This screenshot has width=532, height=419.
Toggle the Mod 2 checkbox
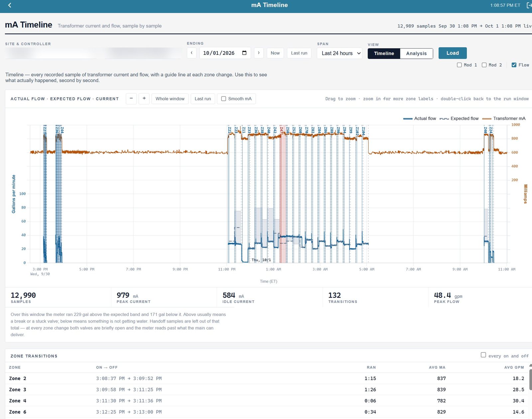[x=484, y=65]
